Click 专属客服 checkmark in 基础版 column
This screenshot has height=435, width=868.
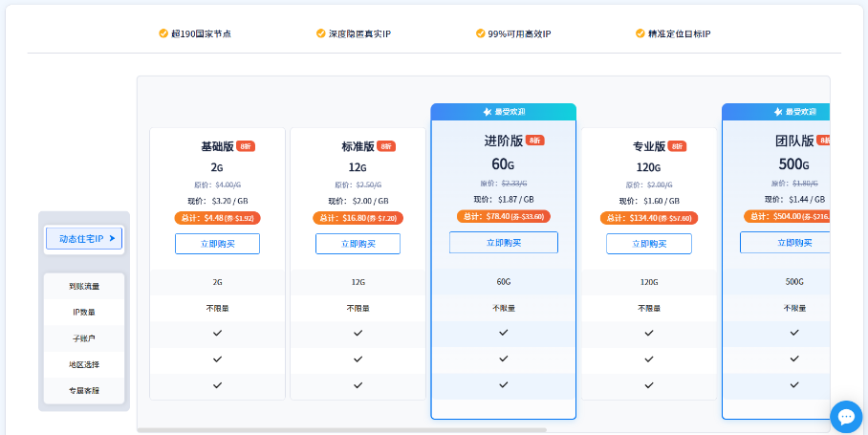217,385
